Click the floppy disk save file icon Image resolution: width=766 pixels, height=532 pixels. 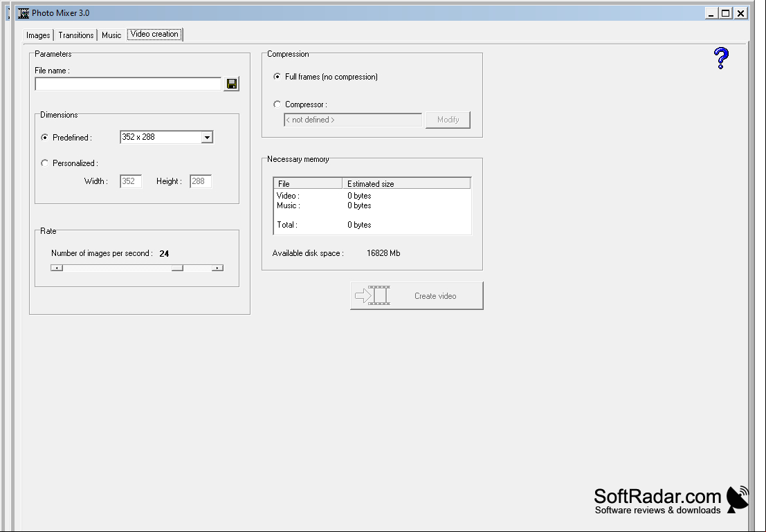coord(232,84)
